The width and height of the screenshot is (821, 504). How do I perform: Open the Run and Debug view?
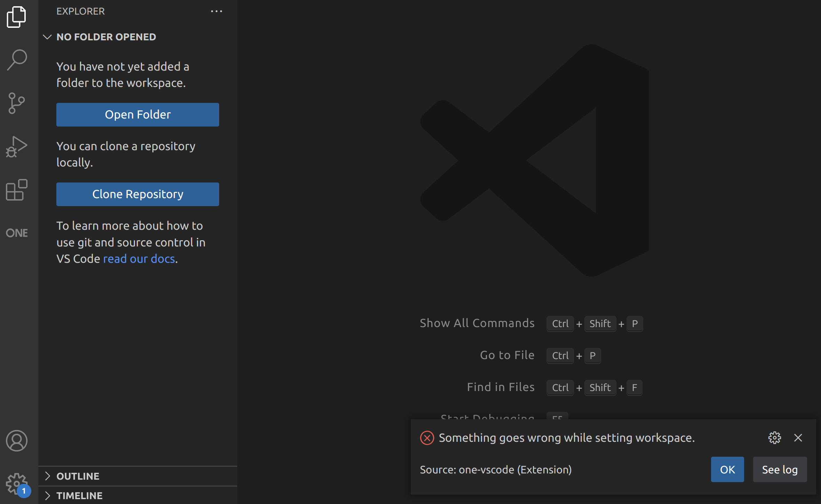click(16, 146)
